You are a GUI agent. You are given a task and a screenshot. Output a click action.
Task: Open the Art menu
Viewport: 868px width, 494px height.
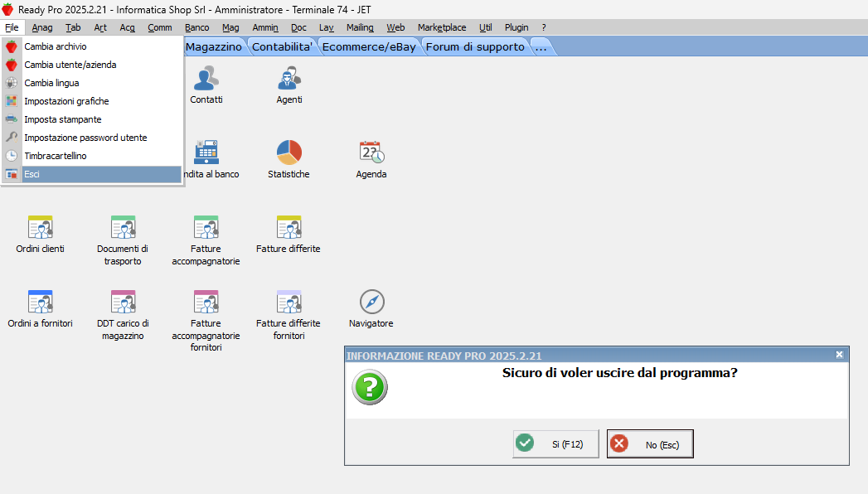[100, 27]
